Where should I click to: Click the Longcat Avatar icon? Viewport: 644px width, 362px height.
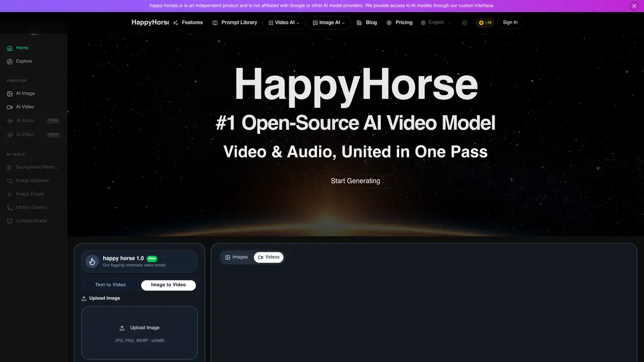point(10,221)
